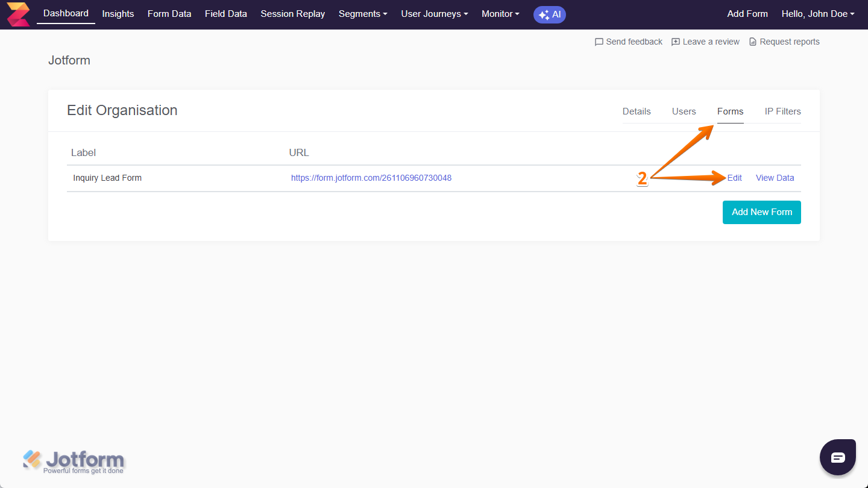Open the IP Filters tab
Viewport: 868px width, 488px height.
pos(782,111)
